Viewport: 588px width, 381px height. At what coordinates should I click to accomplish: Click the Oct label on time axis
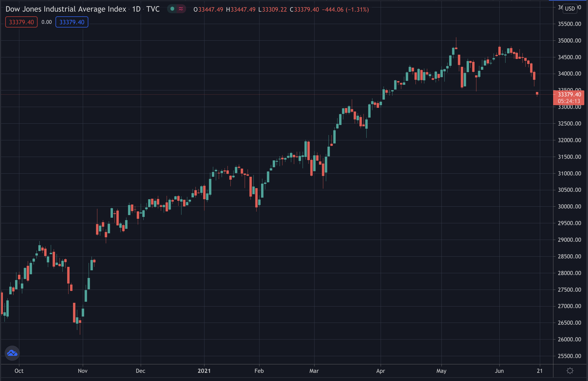click(19, 371)
